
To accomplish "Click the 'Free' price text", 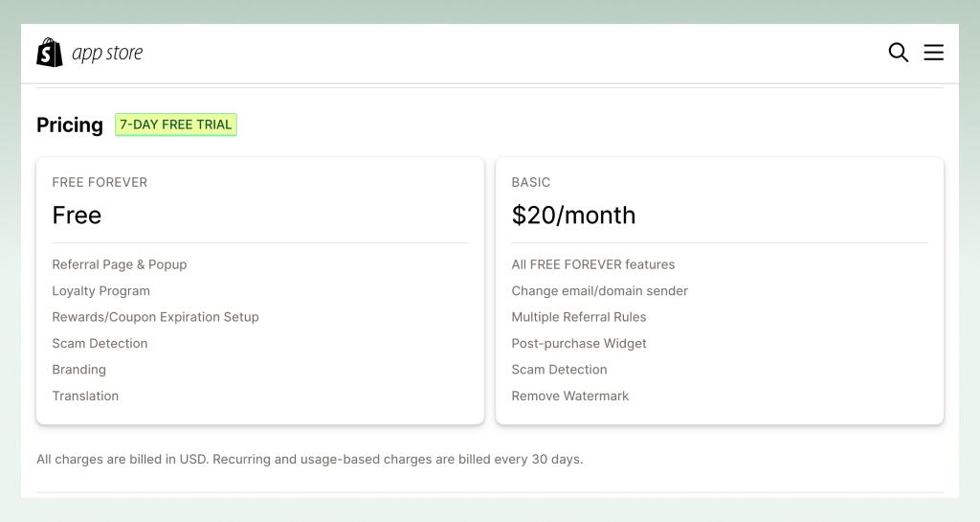I will pos(77,216).
